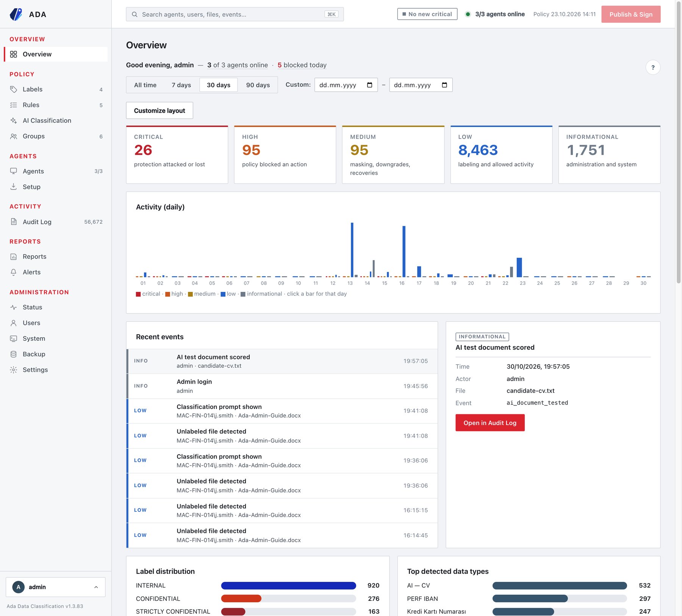
Task: Click the Backup database icon
Action: [x=14, y=354]
